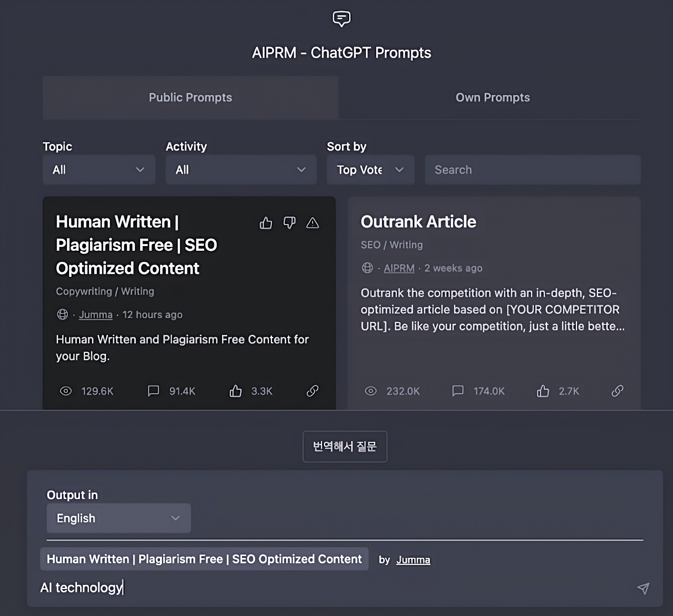This screenshot has height=616, width=673.
Task: Click the globe icon next to Jumma
Action: point(62,314)
